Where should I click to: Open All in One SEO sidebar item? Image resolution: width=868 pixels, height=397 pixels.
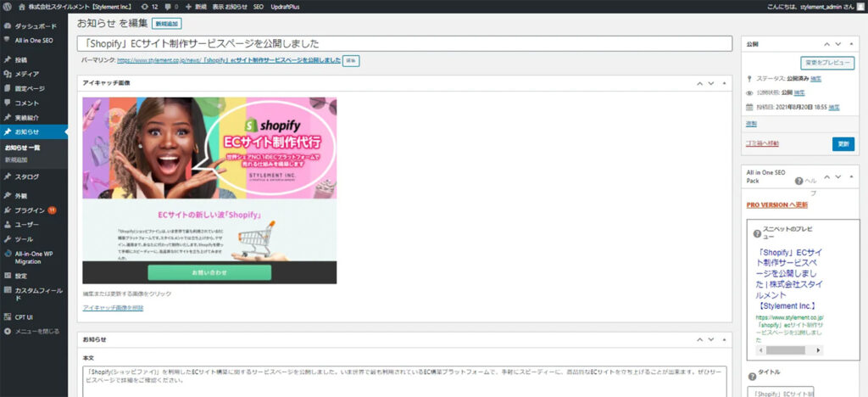34,40
